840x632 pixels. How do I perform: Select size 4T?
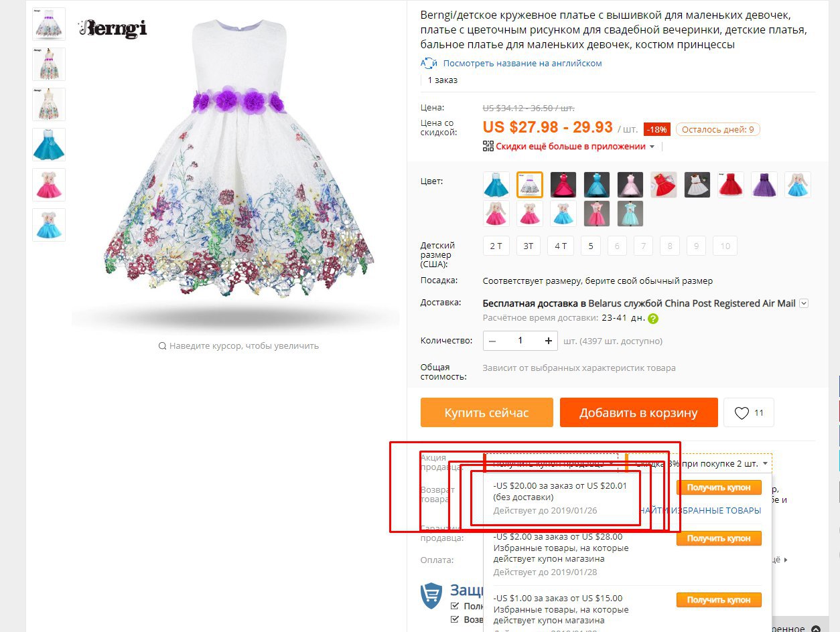click(x=561, y=246)
